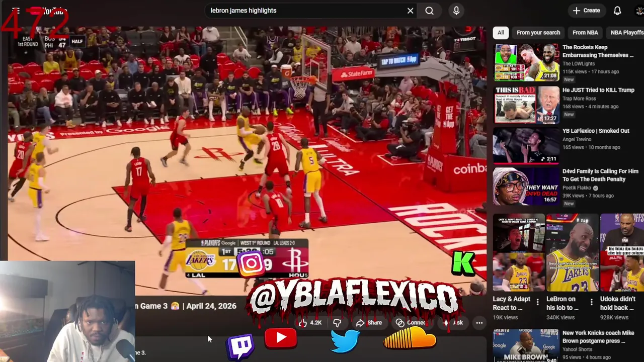Open title "YB LaFlexico | Smoked Out"
This screenshot has width=644, height=362.
coord(596,131)
